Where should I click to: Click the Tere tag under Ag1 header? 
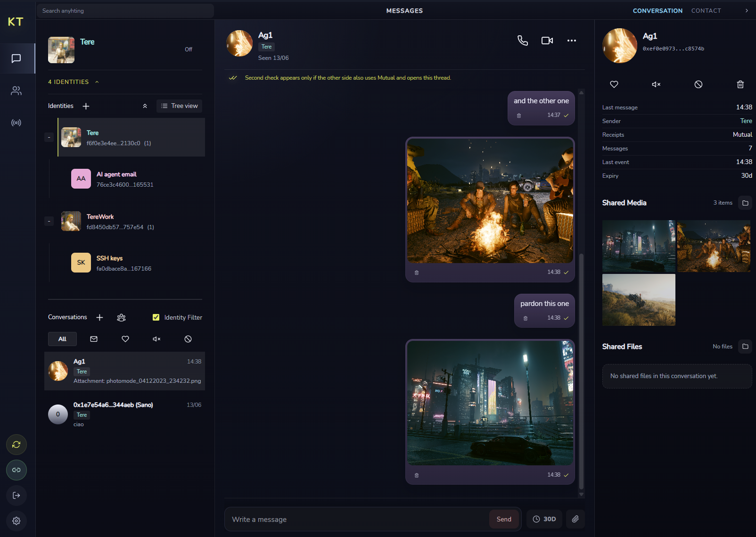[x=266, y=47]
